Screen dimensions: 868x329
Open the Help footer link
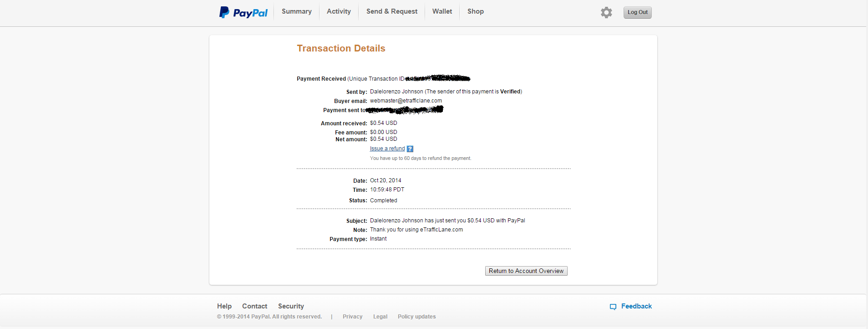[x=224, y=306]
